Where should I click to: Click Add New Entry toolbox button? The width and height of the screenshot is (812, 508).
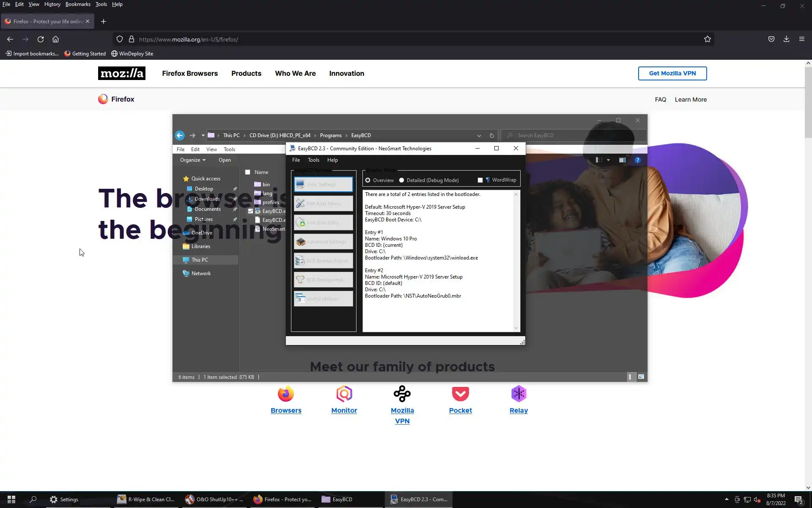tap(324, 223)
